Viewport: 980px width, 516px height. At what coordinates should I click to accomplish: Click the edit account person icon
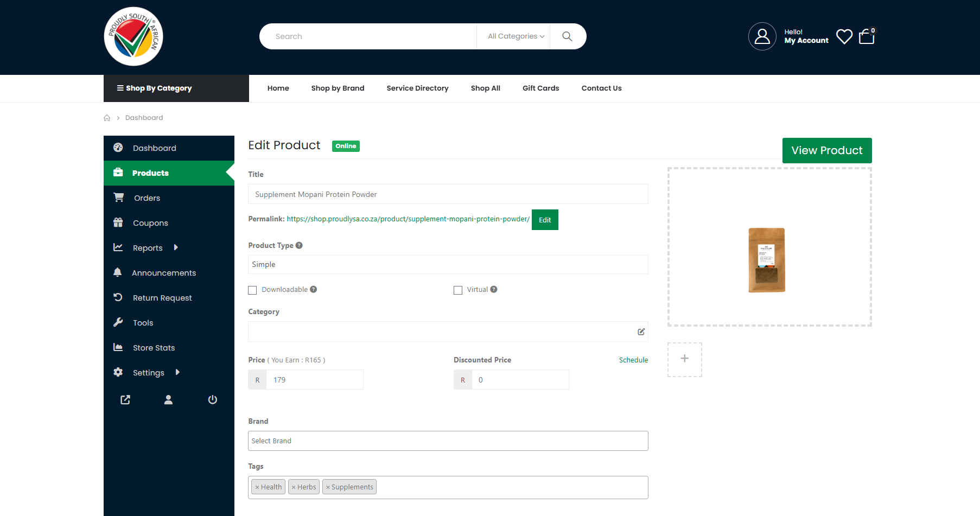(x=168, y=400)
